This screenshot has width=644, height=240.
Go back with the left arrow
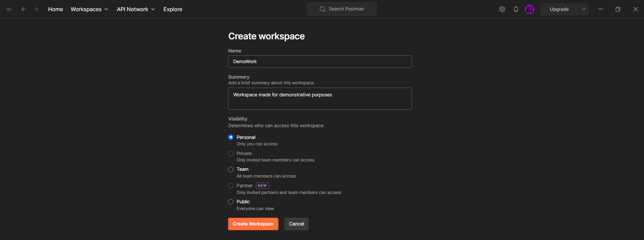[24, 9]
